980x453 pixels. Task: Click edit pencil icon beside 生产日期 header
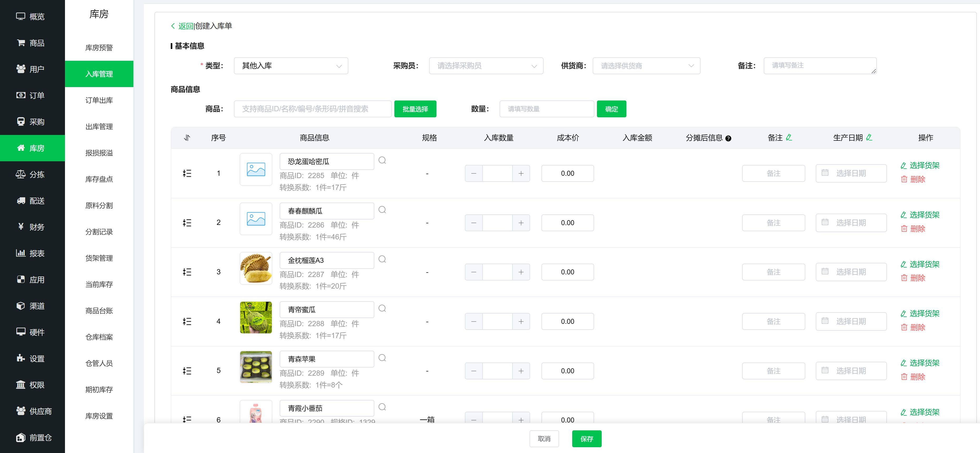(869, 137)
